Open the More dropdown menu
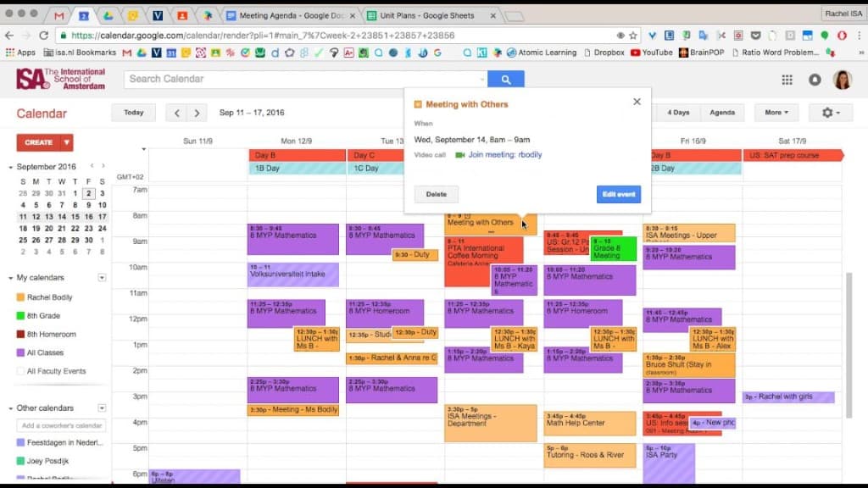The image size is (868, 488). pos(776,113)
